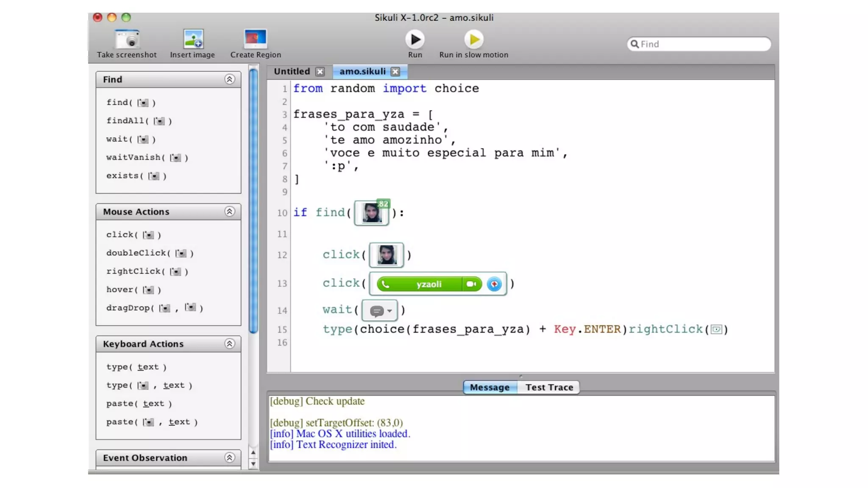Collapse the Mouse Actions section

tap(229, 211)
